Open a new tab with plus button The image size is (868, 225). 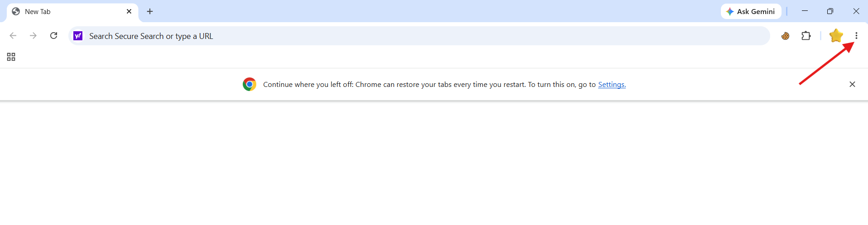150,11
